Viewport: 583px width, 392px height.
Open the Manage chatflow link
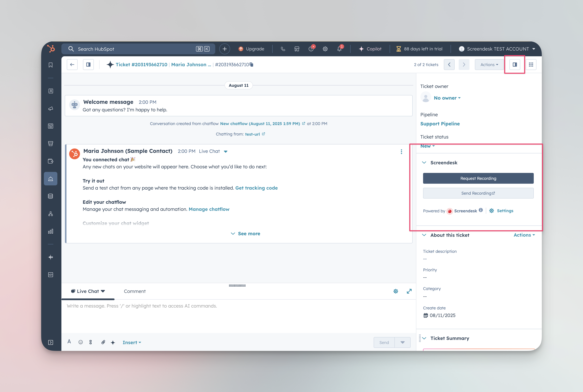tap(209, 209)
